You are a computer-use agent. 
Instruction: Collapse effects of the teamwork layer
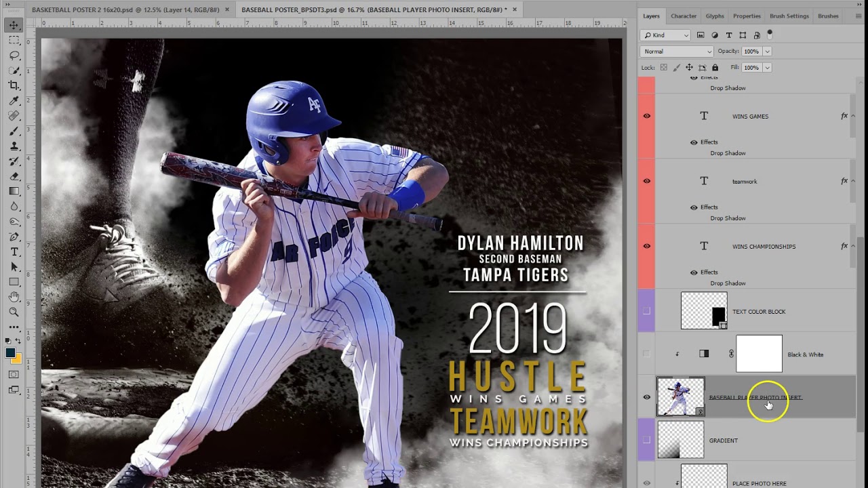click(853, 181)
